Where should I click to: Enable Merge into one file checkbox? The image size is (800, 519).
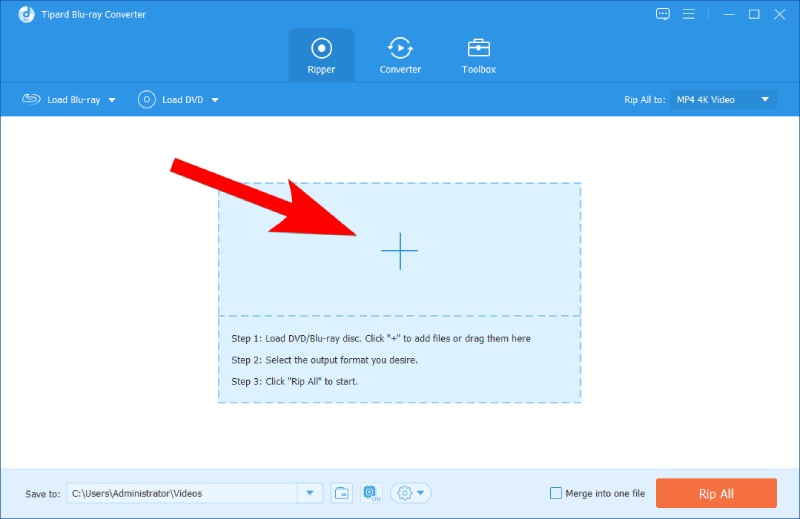tap(556, 493)
